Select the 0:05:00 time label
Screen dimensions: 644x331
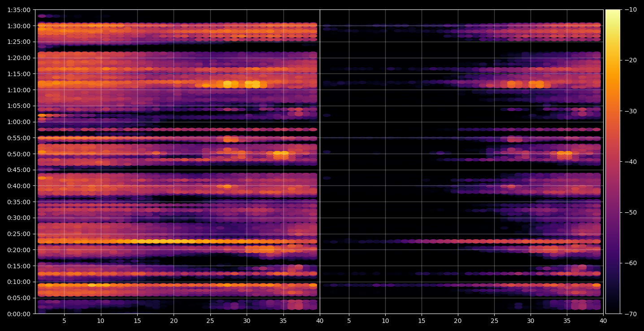point(19,298)
